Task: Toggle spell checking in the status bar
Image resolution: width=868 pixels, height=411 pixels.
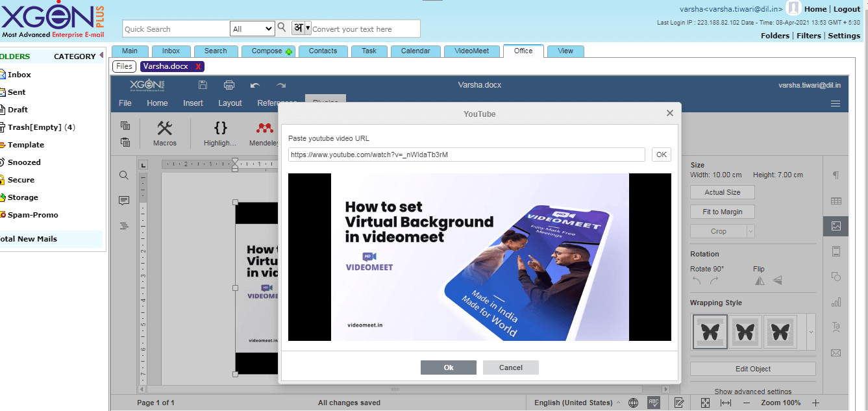Action: (654, 403)
